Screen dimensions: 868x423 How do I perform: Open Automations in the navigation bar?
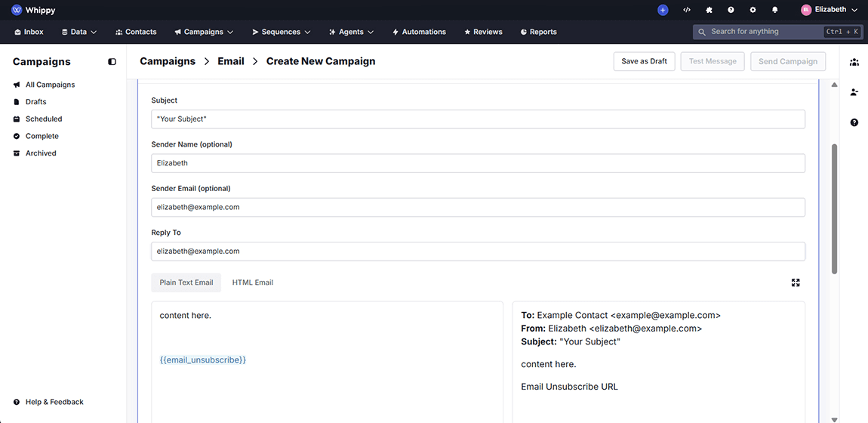point(419,32)
